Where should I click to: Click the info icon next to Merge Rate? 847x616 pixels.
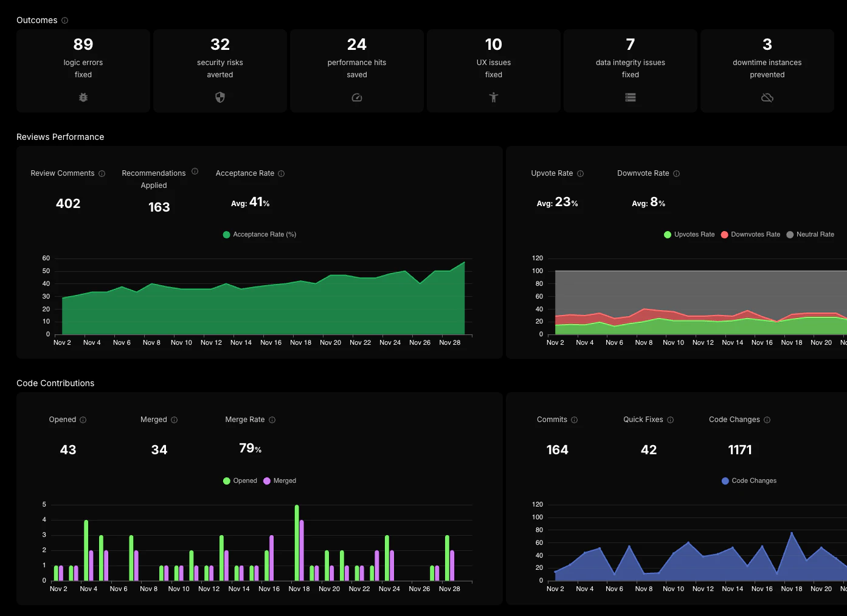[272, 420]
